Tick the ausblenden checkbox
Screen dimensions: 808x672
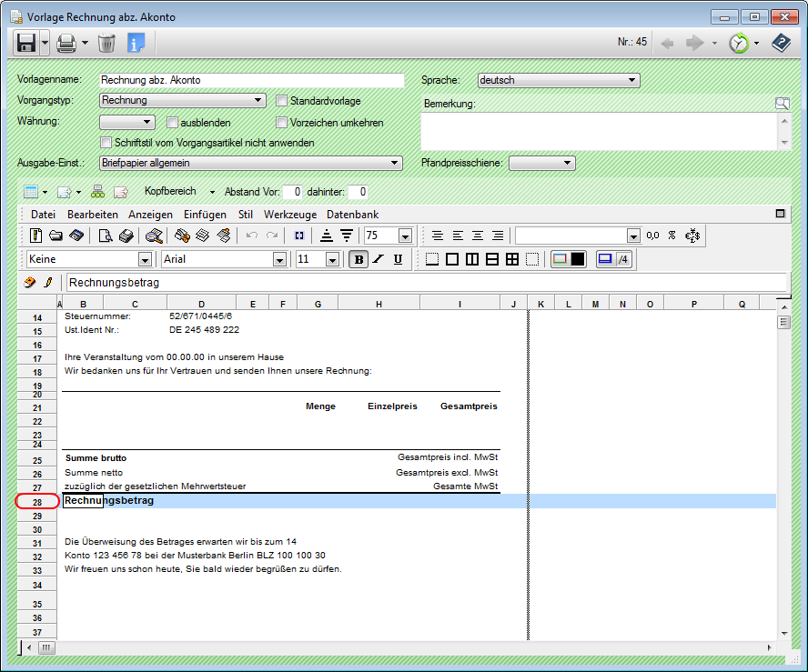pos(173,123)
